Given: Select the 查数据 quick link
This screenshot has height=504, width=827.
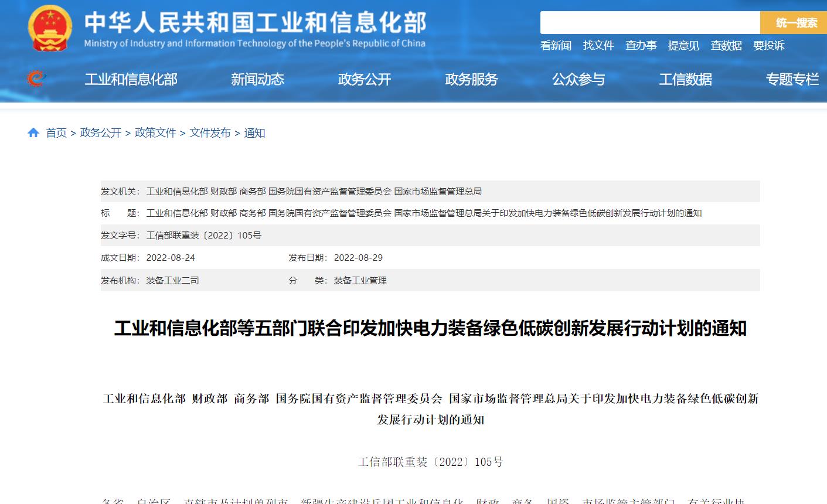Looking at the screenshot, I should 726,46.
